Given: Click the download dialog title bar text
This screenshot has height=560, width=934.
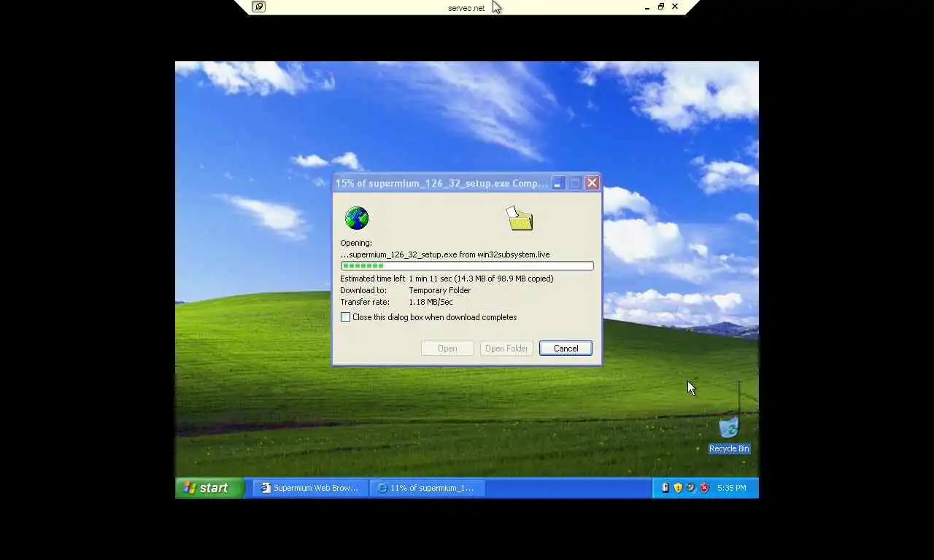Looking at the screenshot, I should [x=441, y=183].
